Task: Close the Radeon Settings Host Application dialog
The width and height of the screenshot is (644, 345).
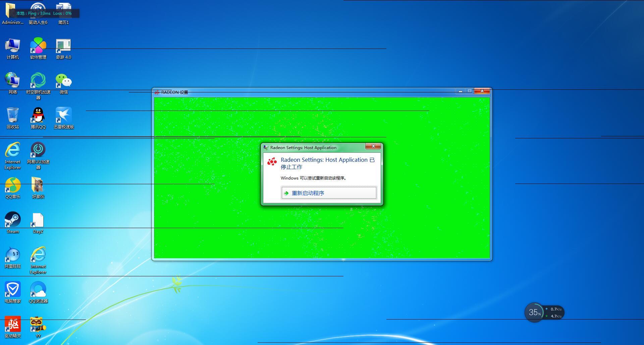Action: (373, 146)
